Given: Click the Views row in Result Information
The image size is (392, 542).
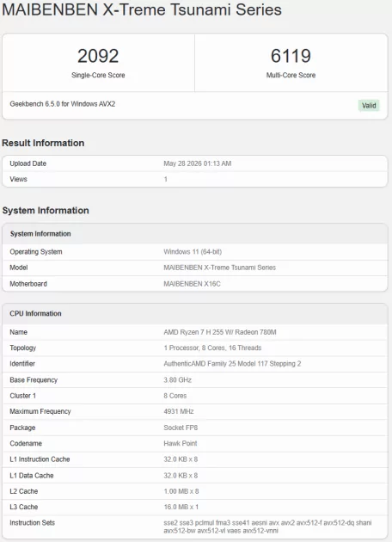Looking at the screenshot, I should click(x=195, y=179).
